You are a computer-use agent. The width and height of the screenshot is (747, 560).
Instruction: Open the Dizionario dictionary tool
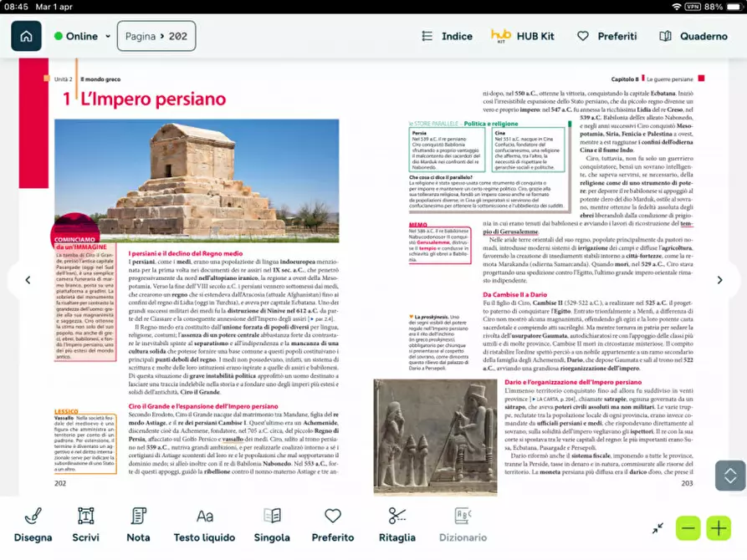tap(463, 525)
